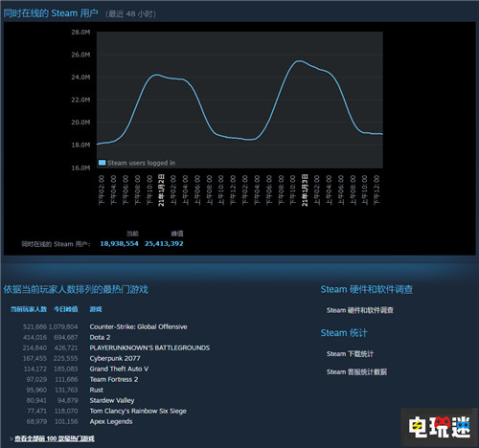Click the 当前 label above current users
This screenshot has width=479, height=448.
(x=132, y=234)
